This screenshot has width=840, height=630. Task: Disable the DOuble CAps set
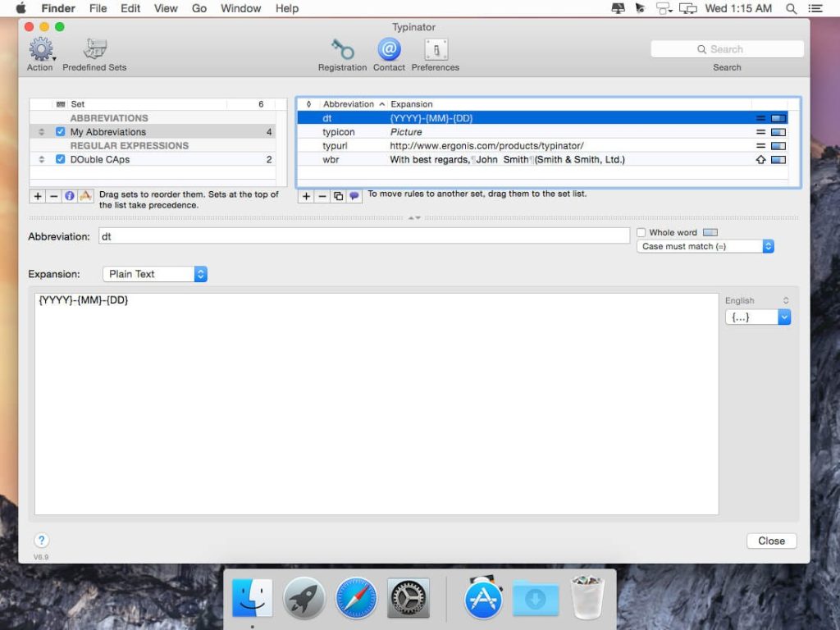point(60,159)
